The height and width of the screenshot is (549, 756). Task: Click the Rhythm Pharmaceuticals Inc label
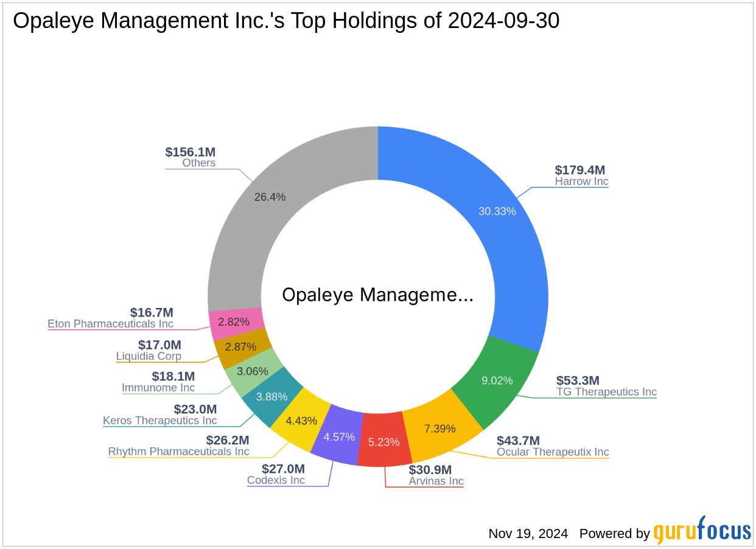click(x=178, y=452)
